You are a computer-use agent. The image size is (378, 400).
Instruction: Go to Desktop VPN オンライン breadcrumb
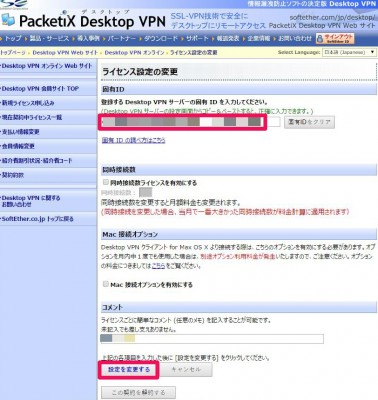(134, 53)
